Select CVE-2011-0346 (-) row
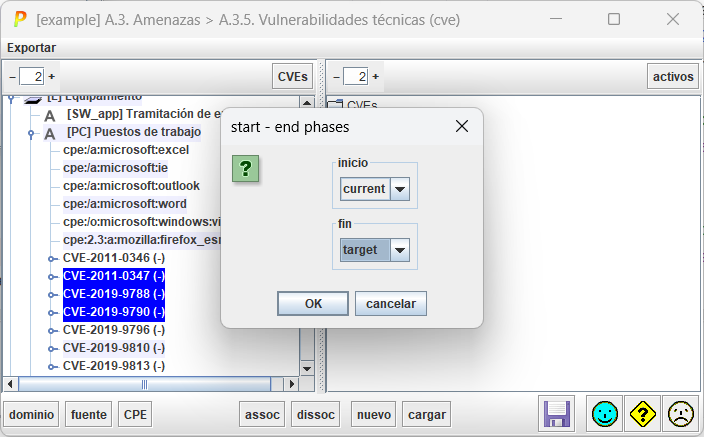 [114, 258]
